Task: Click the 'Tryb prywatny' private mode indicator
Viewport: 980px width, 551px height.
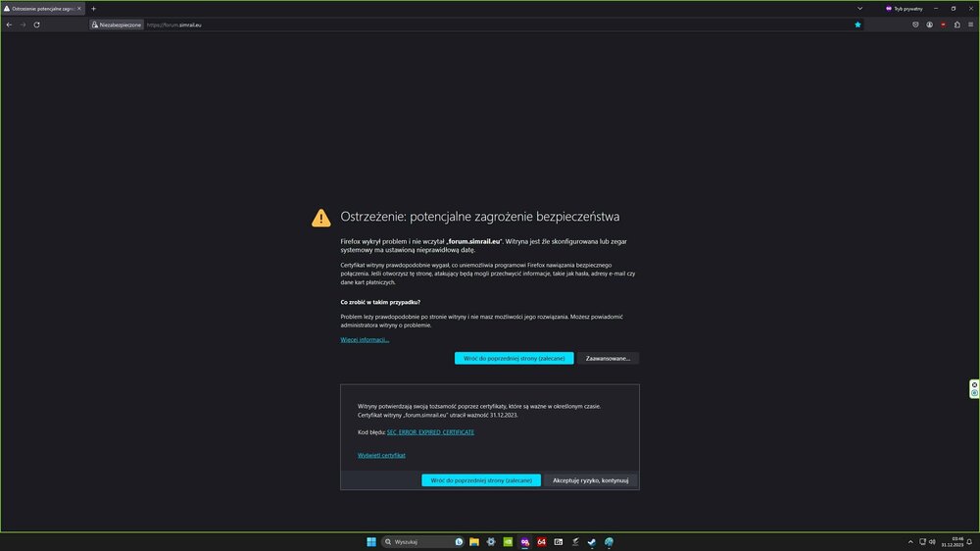Action: (x=904, y=9)
